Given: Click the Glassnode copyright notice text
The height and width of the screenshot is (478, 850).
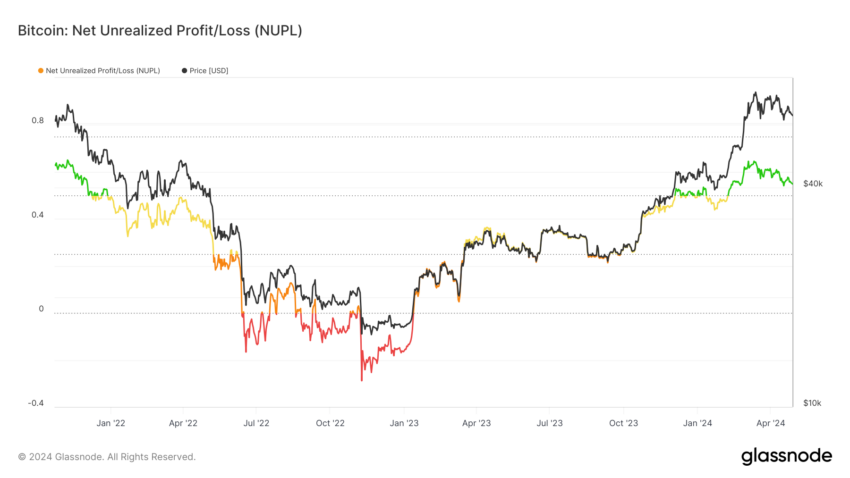Looking at the screenshot, I should point(107,457).
